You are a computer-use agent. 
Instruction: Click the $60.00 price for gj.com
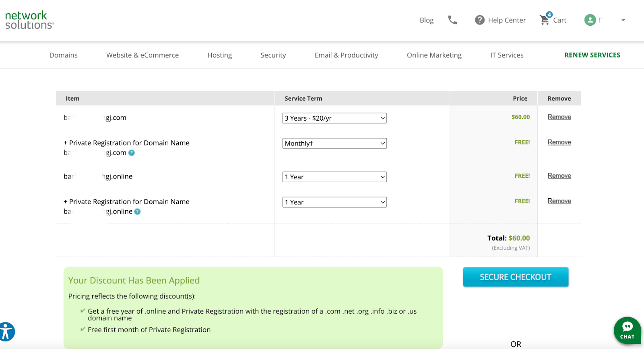pos(520,117)
